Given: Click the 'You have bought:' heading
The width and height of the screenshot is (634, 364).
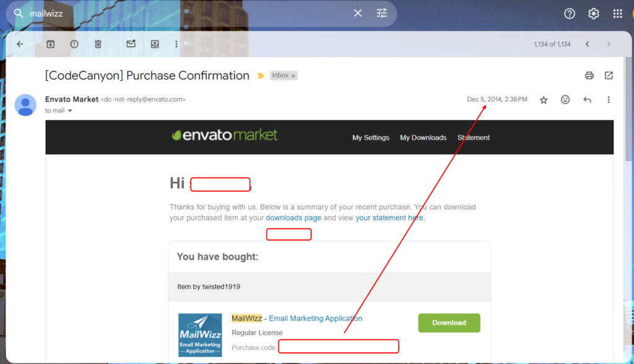Looking at the screenshot, I should (x=217, y=257).
